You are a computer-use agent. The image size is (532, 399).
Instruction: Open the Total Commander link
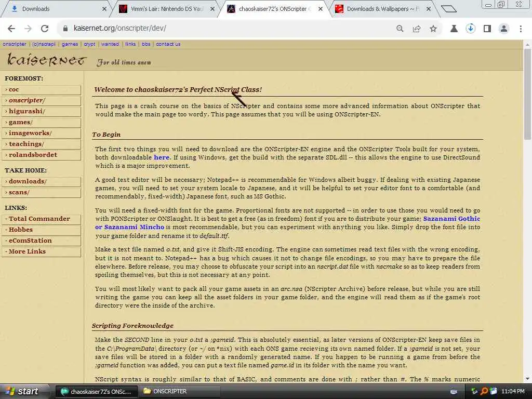(x=42, y=219)
